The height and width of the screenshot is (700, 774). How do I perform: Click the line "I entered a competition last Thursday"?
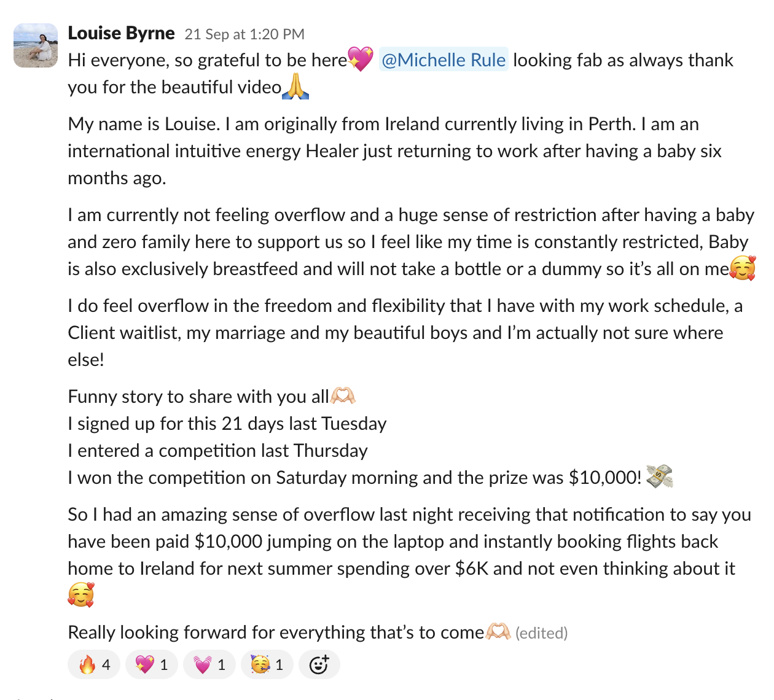click(x=217, y=451)
